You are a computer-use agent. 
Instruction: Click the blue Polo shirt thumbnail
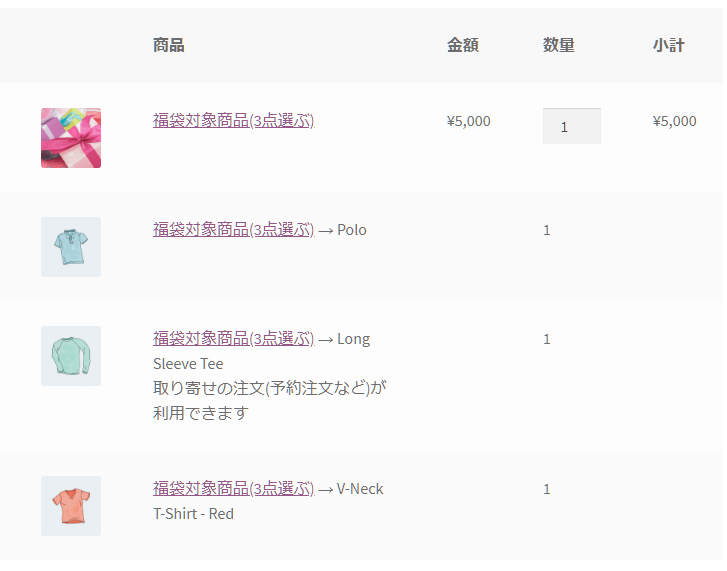click(71, 247)
